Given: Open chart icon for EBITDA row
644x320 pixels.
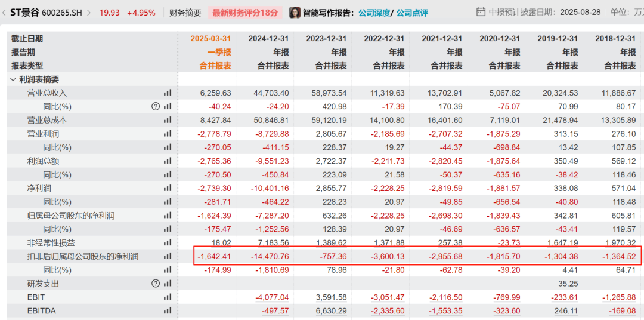Looking at the screenshot, I should pos(167,311).
